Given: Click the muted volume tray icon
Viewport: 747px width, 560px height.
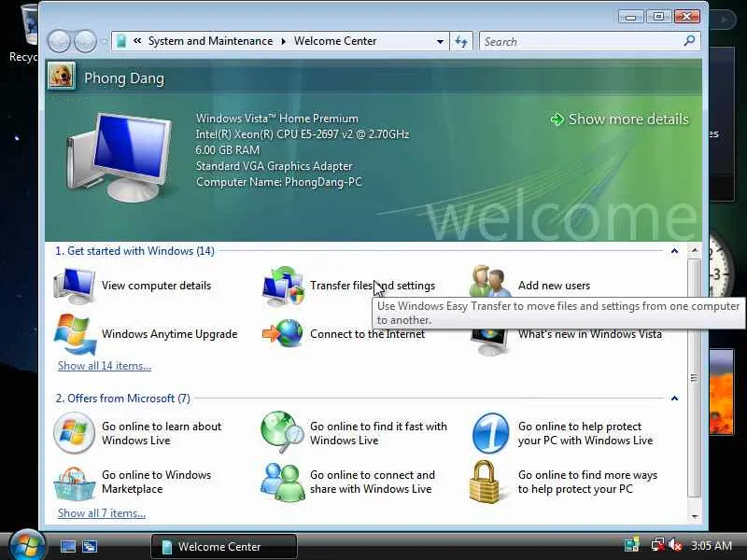Looking at the screenshot, I should tap(675, 545).
